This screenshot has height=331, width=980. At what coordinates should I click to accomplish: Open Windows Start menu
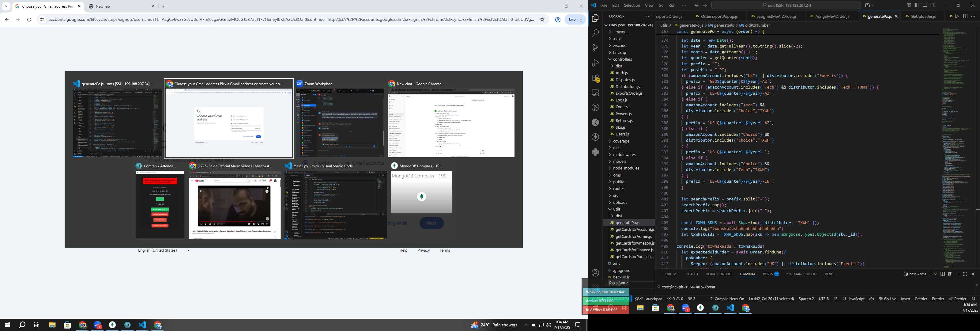(7, 325)
